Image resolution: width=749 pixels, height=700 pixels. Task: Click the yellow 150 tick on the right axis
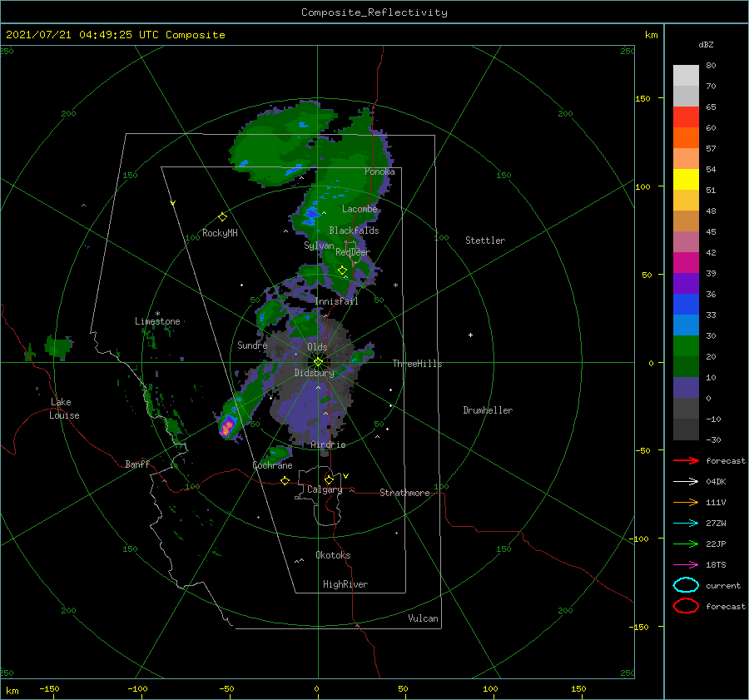642,98
